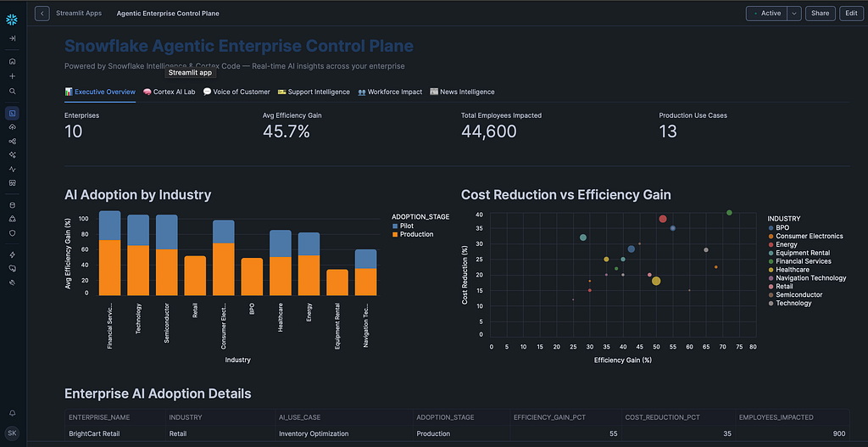Image resolution: width=868 pixels, height=447 pixels.
Task: Go back with the chevron button
Action: tap(42, 14)
